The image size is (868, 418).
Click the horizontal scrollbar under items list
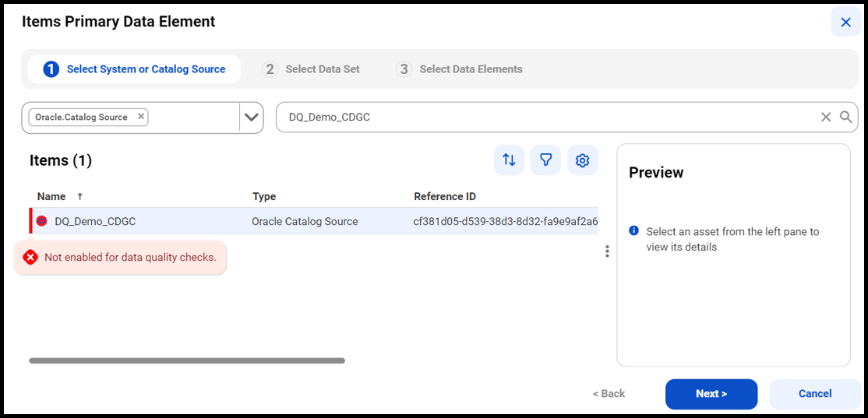pyautogui.click(x=187, y=360)
